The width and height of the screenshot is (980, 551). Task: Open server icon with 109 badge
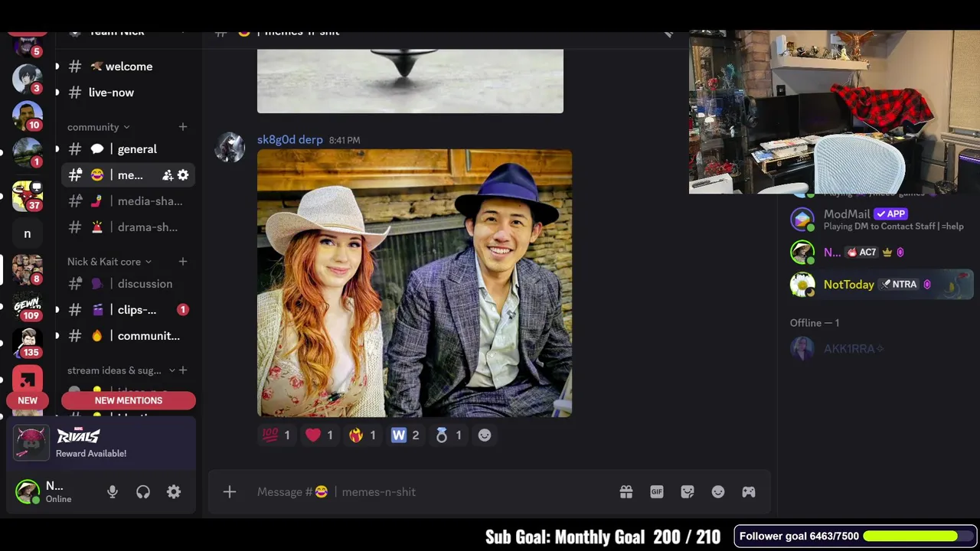[x=28, y=306]
